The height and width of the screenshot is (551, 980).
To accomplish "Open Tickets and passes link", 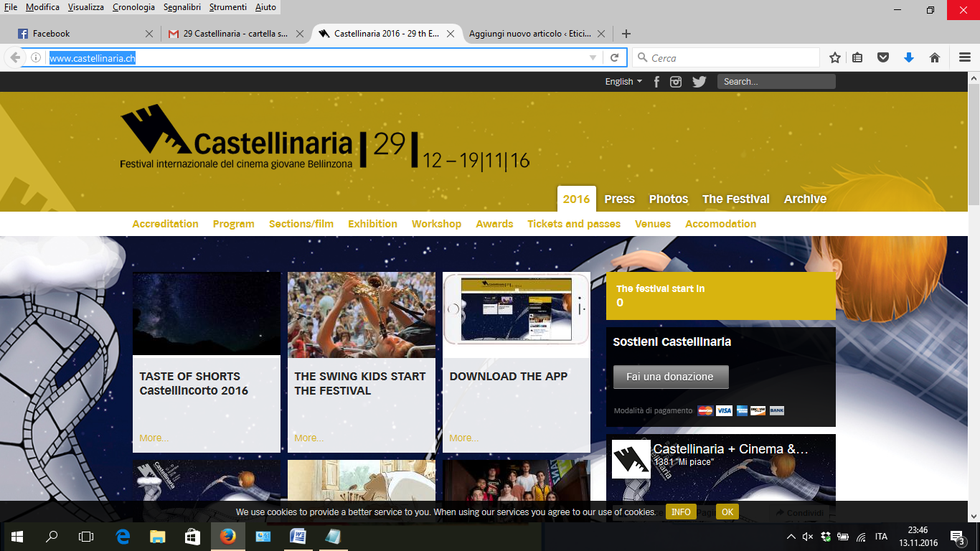I will click(x=574, y=224).
